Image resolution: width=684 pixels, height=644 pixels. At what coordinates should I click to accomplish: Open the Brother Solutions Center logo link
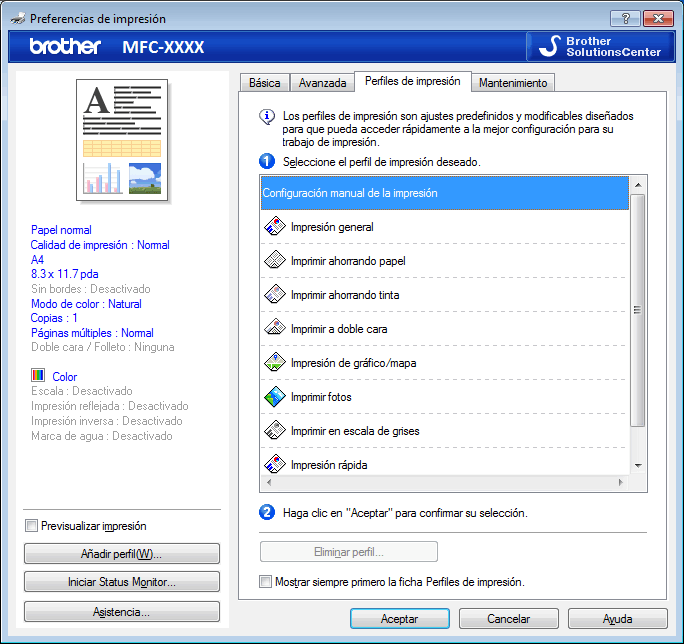600,46
